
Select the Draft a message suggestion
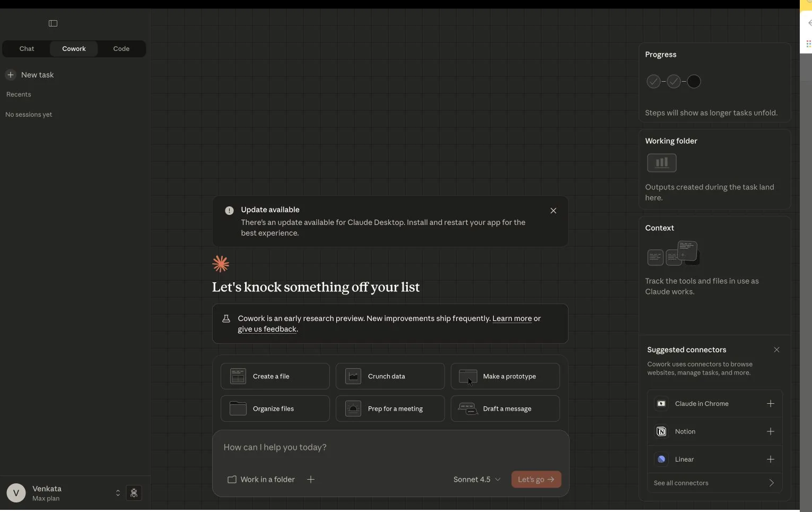505,409
